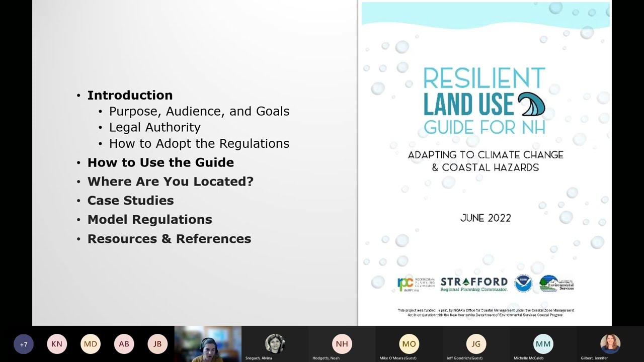Click the 'Michelle McCaleb' name label
The image size is (644, 362).
click(x=529, y=358)
